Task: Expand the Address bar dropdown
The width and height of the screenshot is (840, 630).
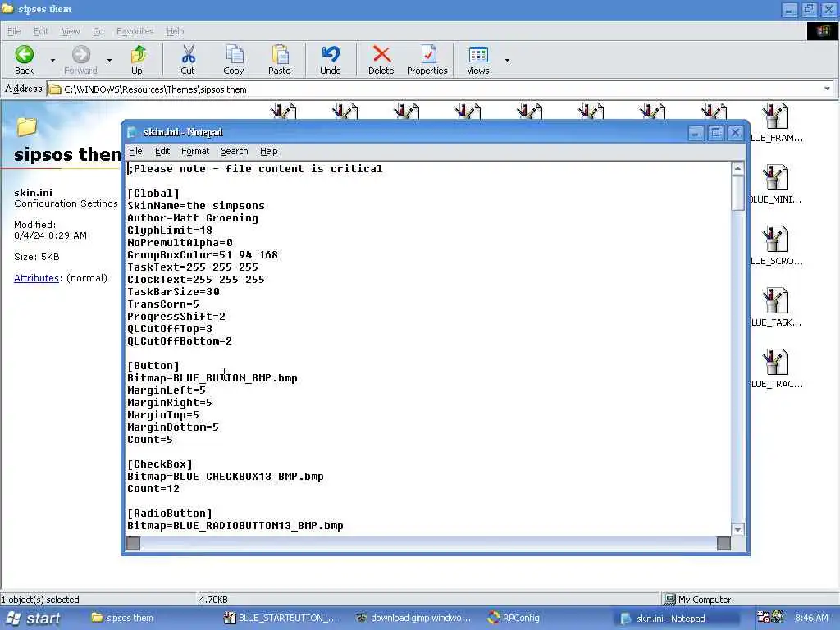Action: coord(827,89)
